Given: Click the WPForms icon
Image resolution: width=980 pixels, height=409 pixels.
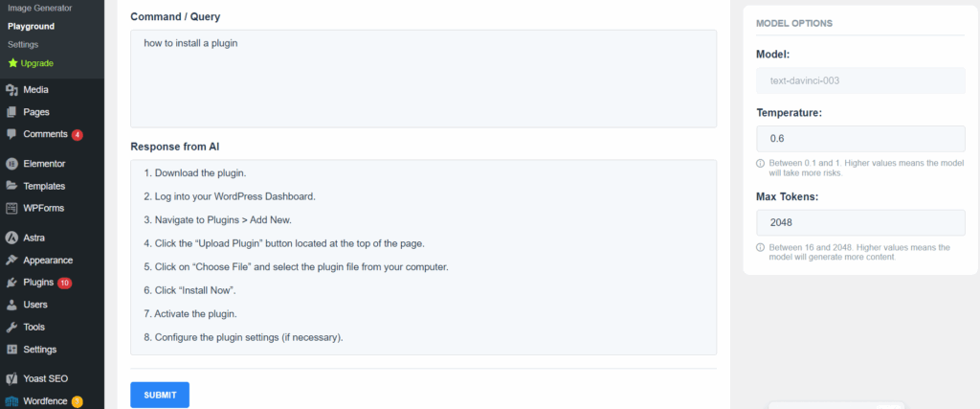Looking at the screenshot, I should click(11, 208).
